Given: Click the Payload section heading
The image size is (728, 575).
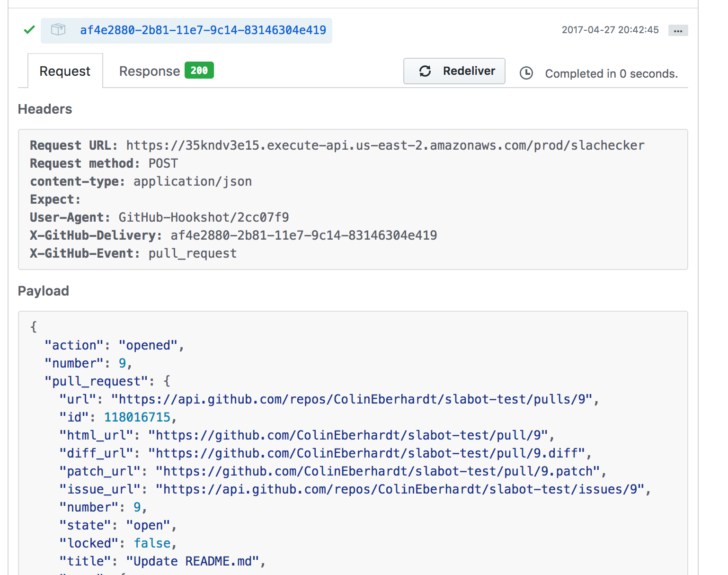Looking at the screenshot, I should coord(44,291).
